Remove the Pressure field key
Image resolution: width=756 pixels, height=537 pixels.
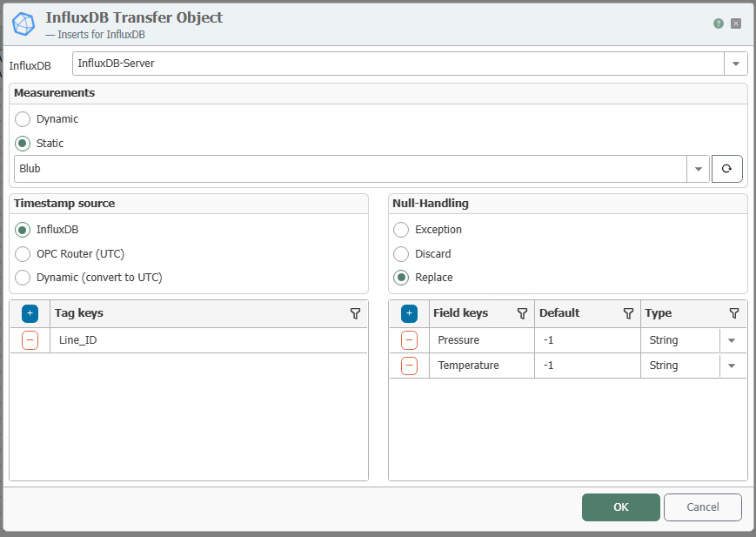click(x=409, y=340)
